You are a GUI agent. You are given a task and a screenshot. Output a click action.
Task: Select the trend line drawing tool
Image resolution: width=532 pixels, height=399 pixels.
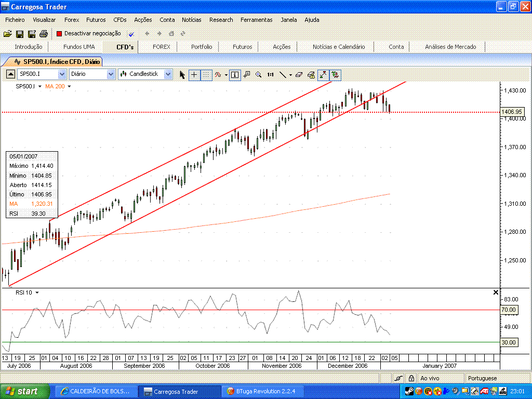(284, 74)
